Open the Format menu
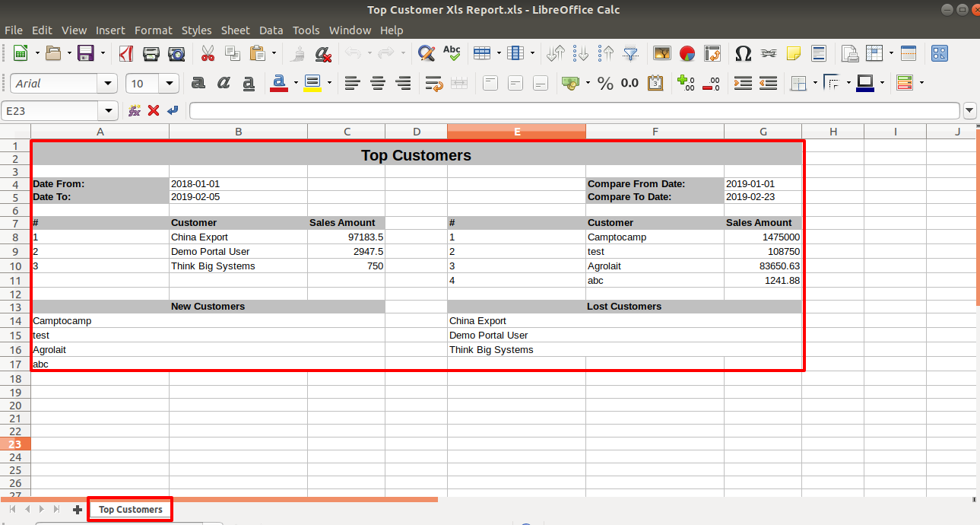This screenshot has height=525, width=980. [x=154, y=30]
